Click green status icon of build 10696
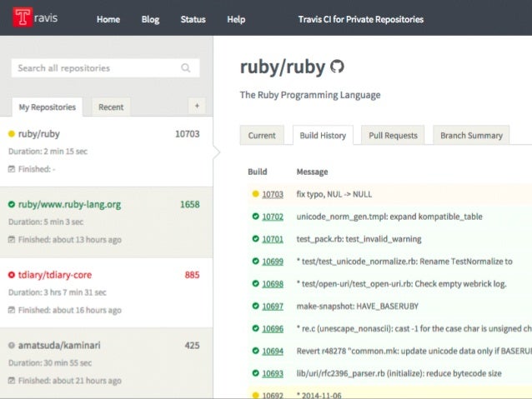The image size is (532, 399). [255, 328]
